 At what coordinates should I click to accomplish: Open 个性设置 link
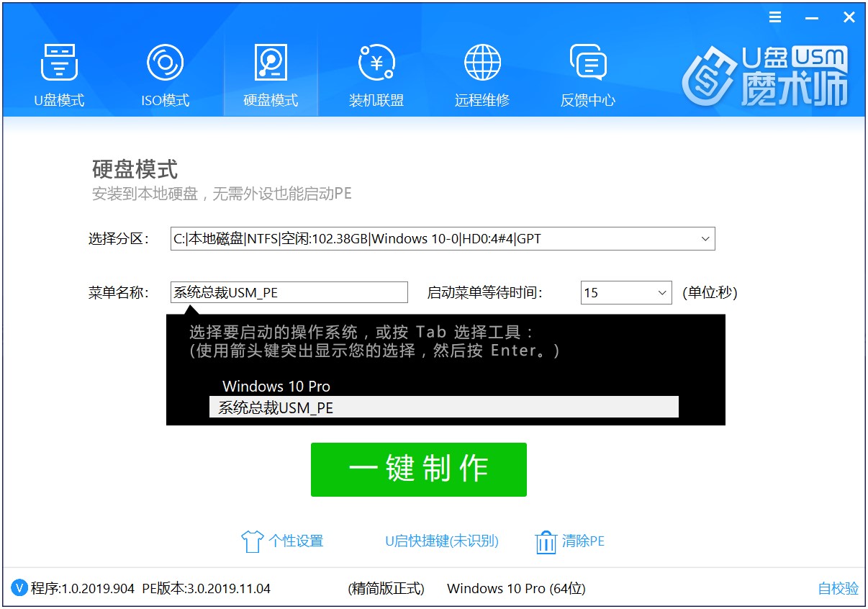(x=296, y=541)
